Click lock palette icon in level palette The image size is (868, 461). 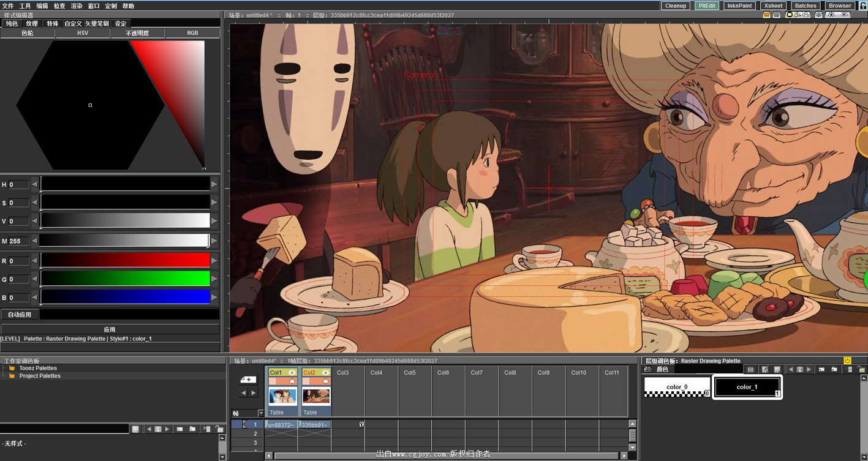coord(862,369)
